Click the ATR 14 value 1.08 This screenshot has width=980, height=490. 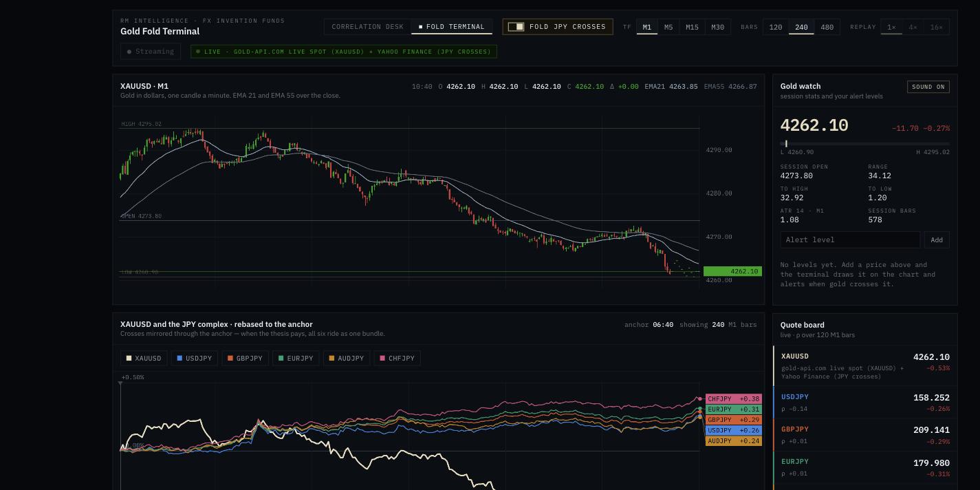click(x=790, y=220)
